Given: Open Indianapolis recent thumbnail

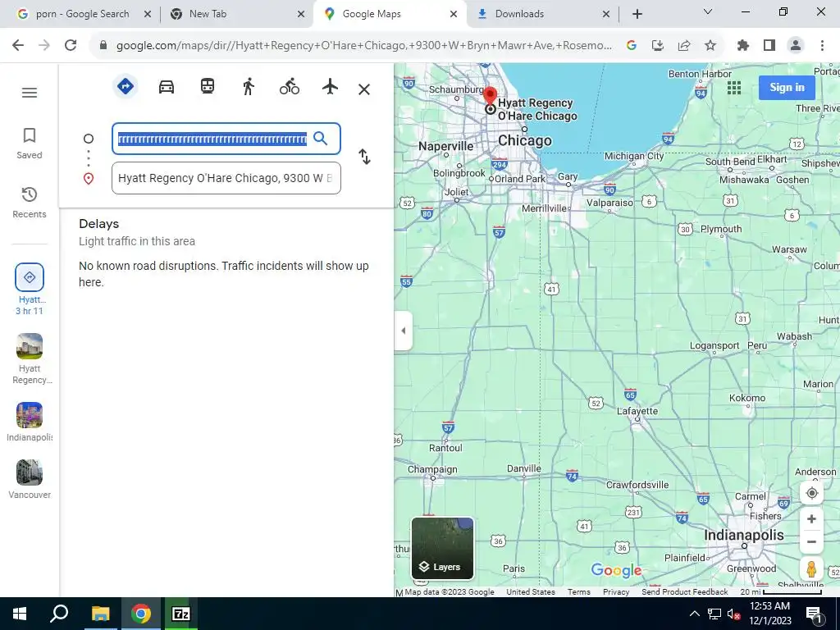Looking at the screenshot, I should pos(30,422).
